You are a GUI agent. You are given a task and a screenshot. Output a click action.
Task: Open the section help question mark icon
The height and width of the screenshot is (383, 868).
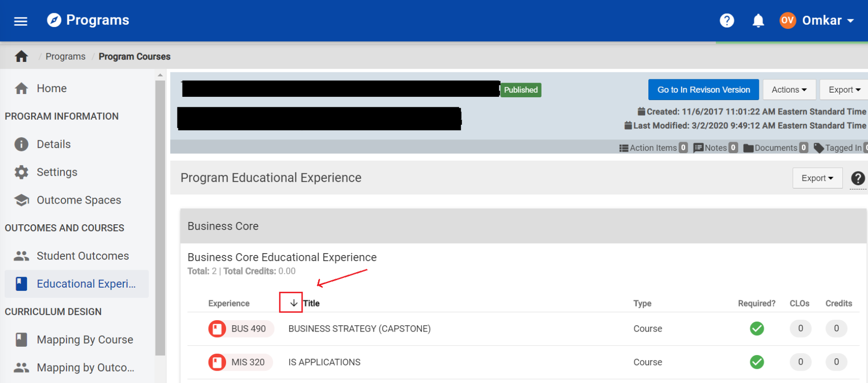858,178
